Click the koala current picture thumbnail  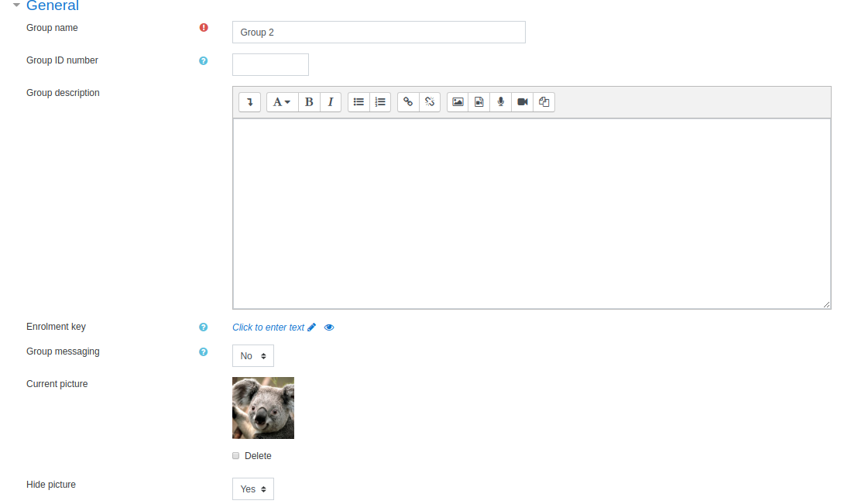pyautogui.click(x=263, y=408)
